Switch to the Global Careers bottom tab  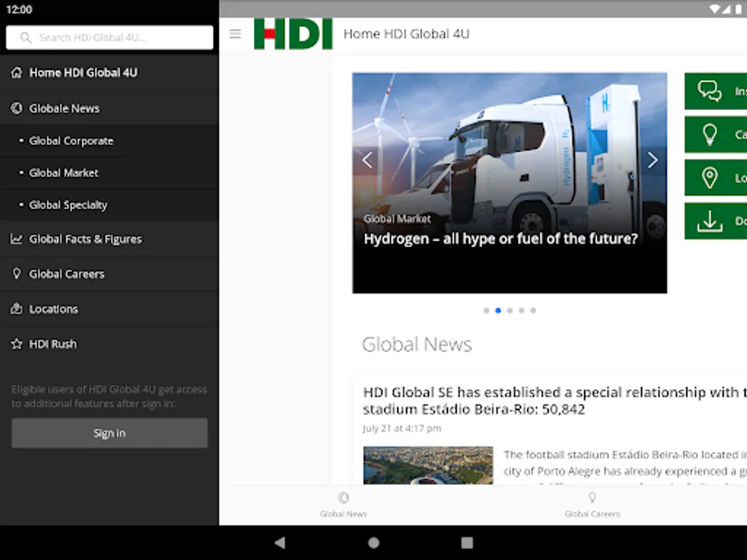tap(592, 505)
